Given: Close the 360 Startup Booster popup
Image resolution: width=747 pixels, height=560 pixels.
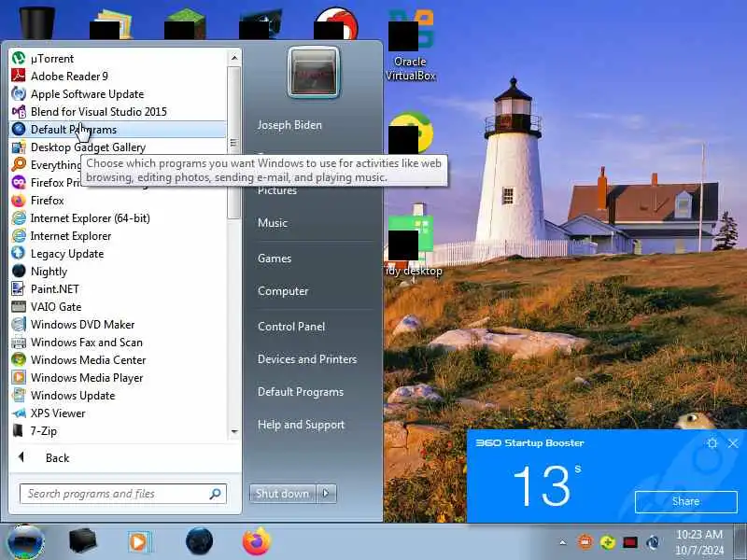Looking at the screenshot, I should point(733,443).
